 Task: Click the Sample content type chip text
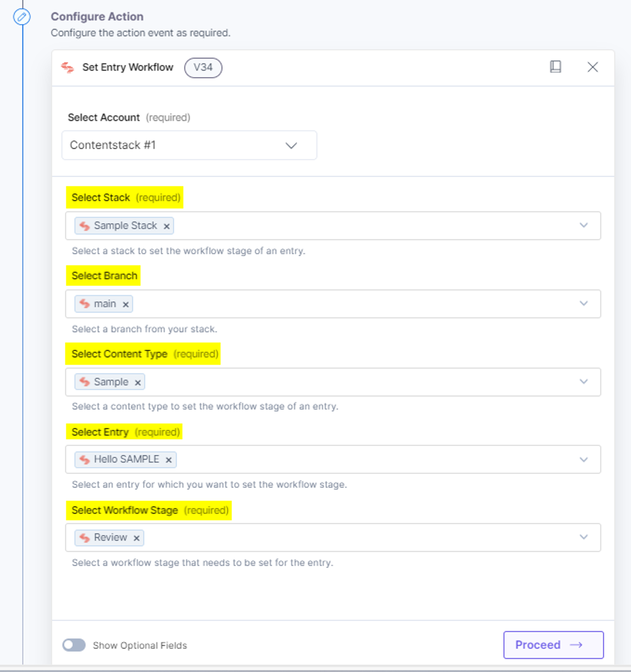(111, 382)
